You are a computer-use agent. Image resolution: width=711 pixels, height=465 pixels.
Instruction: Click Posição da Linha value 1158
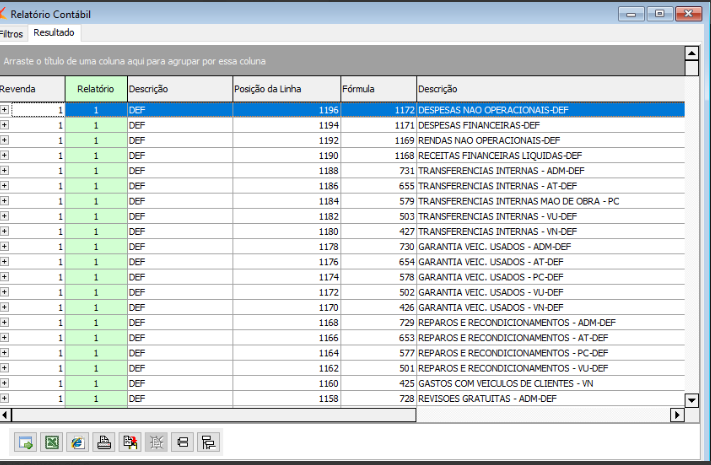[287, 399]
